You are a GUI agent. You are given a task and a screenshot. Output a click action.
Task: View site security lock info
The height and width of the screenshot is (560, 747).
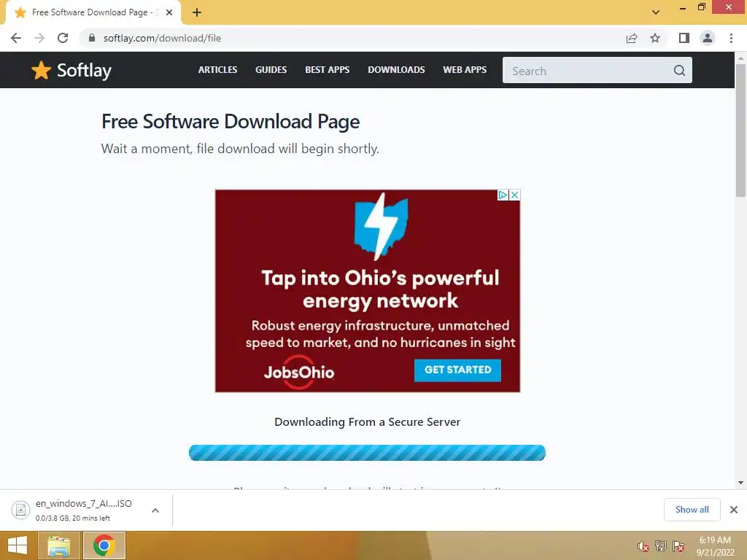pos(92,38)
